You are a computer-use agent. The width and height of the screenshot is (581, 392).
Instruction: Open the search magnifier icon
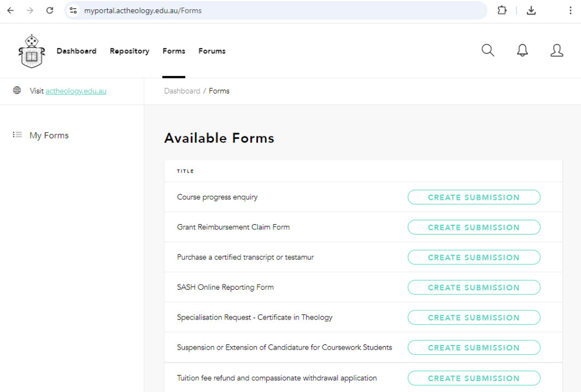[x=487, y=50]
